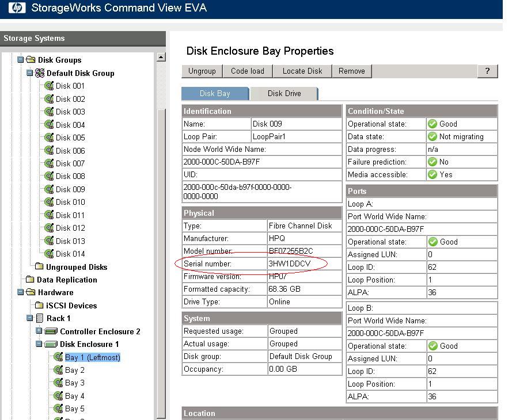Select Bay 4 in the tree
The image size is (516, 420).
(x=75, y=396)
